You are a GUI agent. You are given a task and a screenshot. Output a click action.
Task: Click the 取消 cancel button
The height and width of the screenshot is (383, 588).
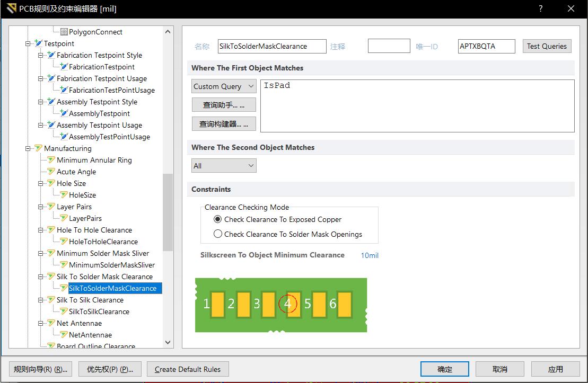click(500, 369)
